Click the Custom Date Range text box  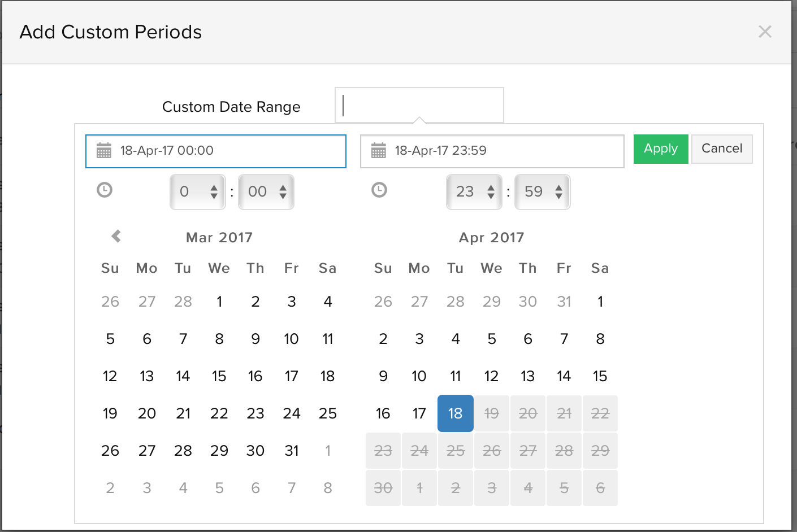point(419,105)
